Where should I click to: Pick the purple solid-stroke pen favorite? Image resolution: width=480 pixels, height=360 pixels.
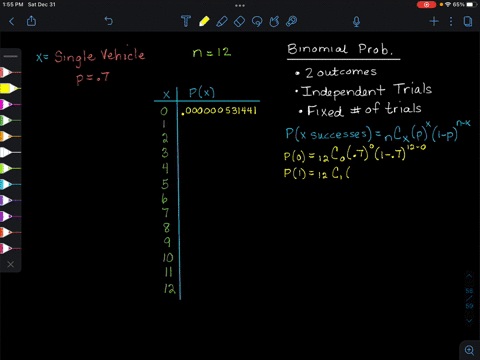coord(10,216)
